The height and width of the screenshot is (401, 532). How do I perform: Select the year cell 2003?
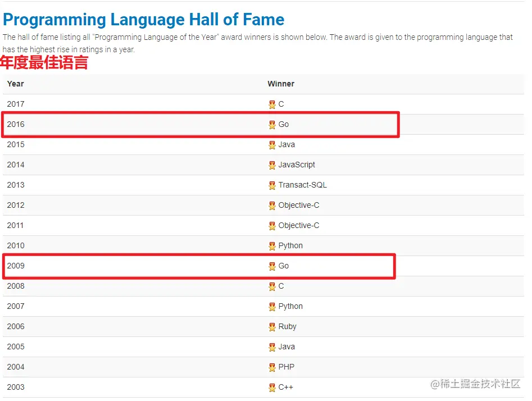coord(16,387)
